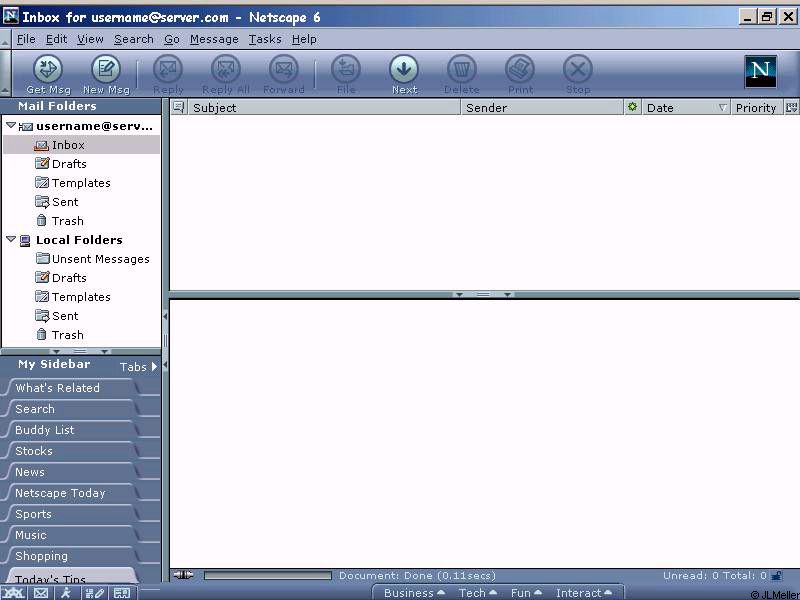Open Mail envelope icon in bottom taskbar

pyautogui.click(x=41, y=593)
